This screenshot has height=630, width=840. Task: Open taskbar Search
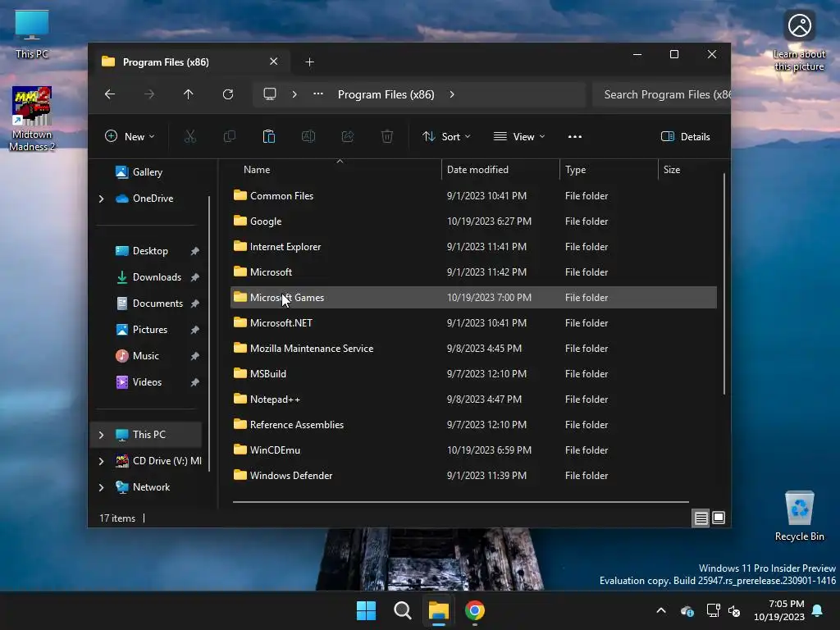(402, 610)
